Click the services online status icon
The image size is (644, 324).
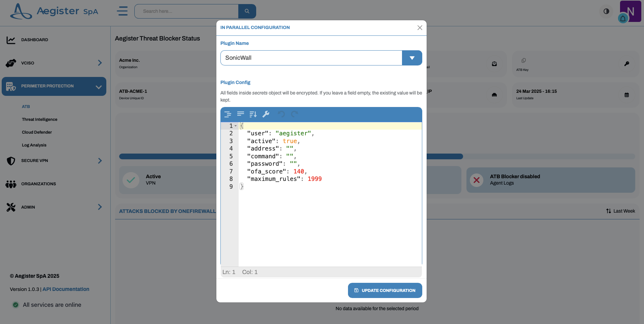[x=16, y=305]
